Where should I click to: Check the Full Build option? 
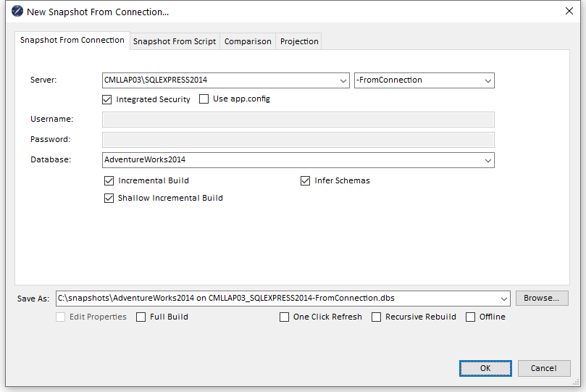coord(141,317)
